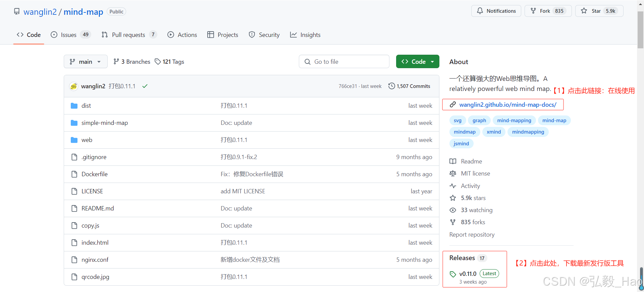The width and height of the screenshot is (644, 292).
Task: Click the mind-mapping topic tag
Action: (x=514, y=120)
